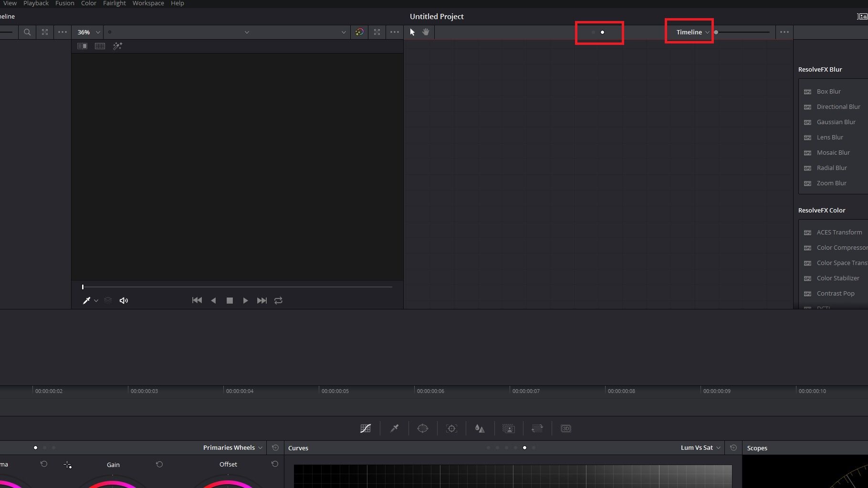Expand viewer using arrows beside magic icon

(x=377, y=32)
